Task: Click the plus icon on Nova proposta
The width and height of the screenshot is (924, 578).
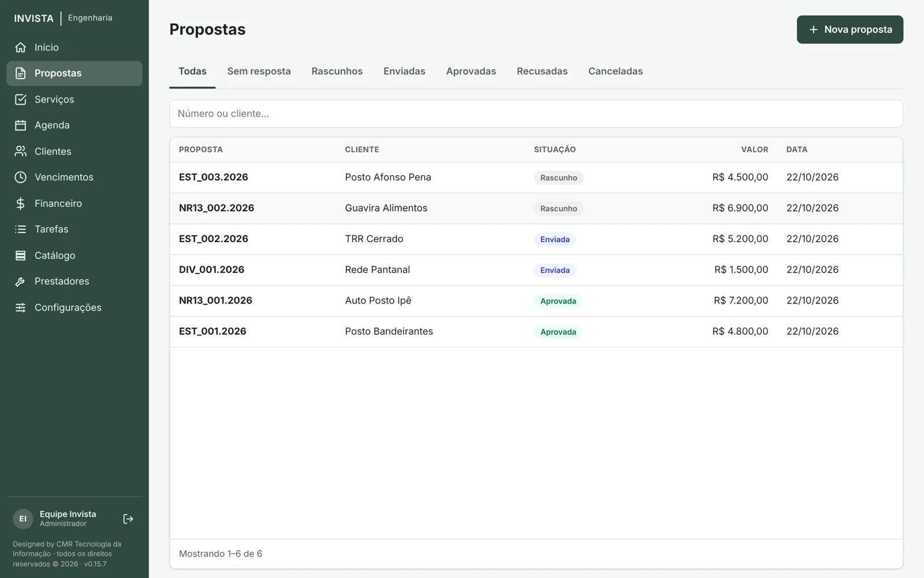Action: pos(813,29)
